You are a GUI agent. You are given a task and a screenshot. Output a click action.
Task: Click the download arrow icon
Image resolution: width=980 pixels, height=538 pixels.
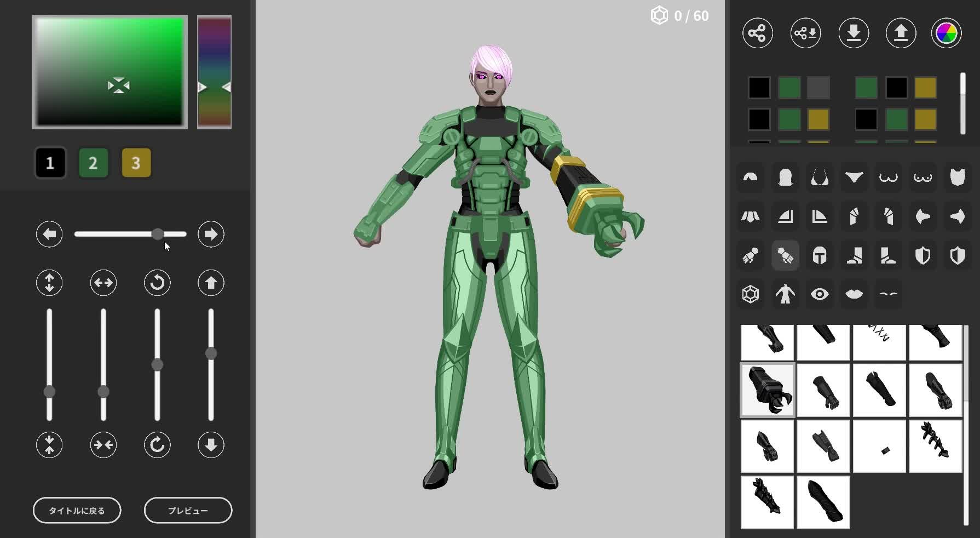click(854, 33)
